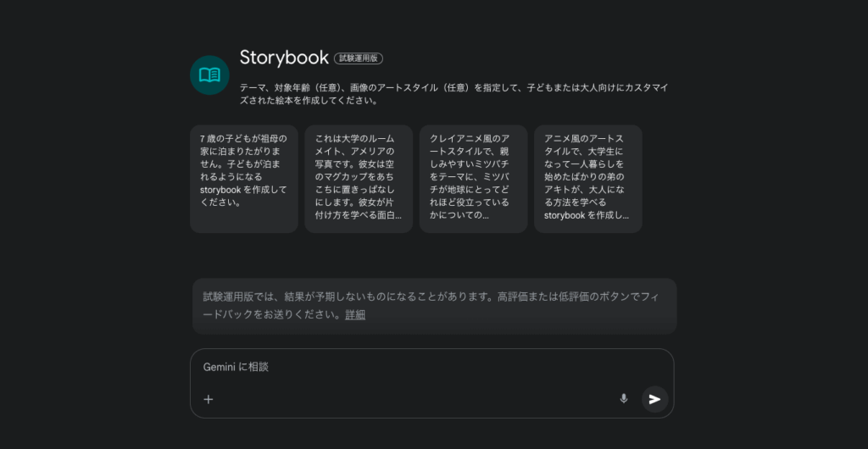Select the roommate アメリア mug suggestion card

click(359, 179)
